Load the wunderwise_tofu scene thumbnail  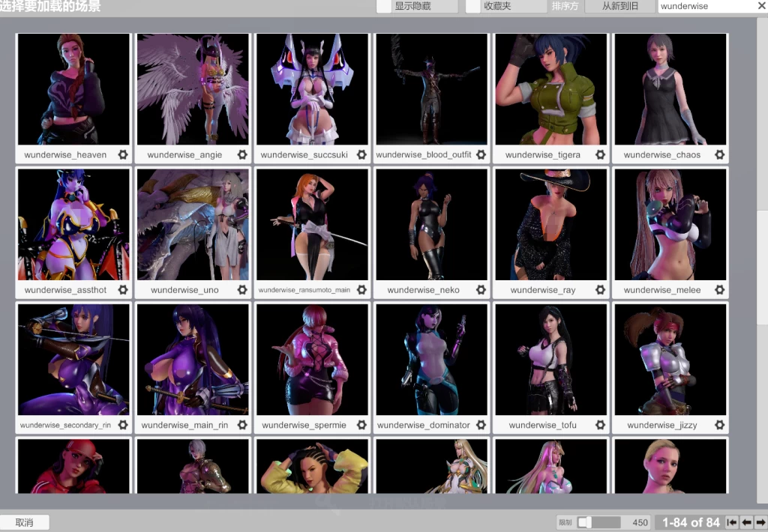click(x=550, y=360)
